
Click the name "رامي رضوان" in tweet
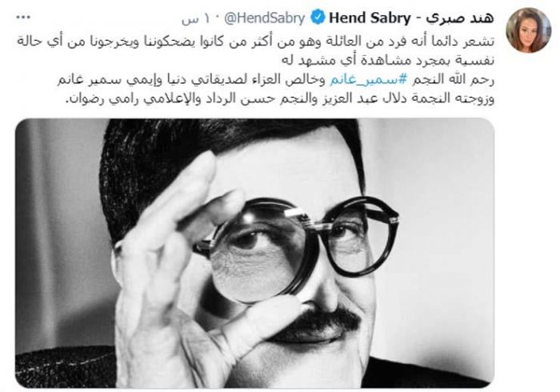(103, 99)
